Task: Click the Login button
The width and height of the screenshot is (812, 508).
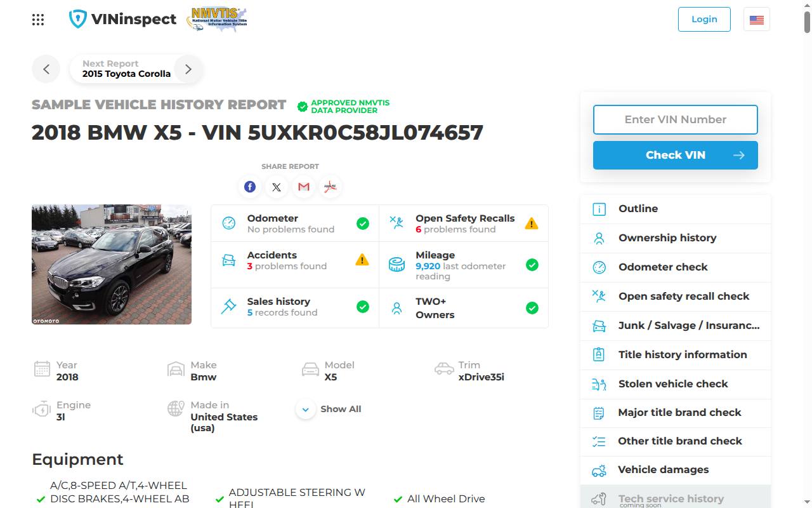Action: tap(704, 19)
